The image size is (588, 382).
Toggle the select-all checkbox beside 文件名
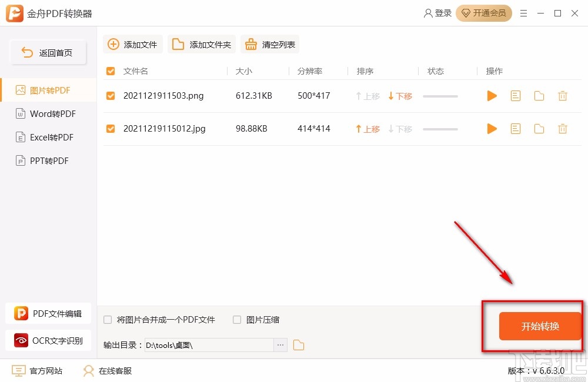tap(111, 71)
